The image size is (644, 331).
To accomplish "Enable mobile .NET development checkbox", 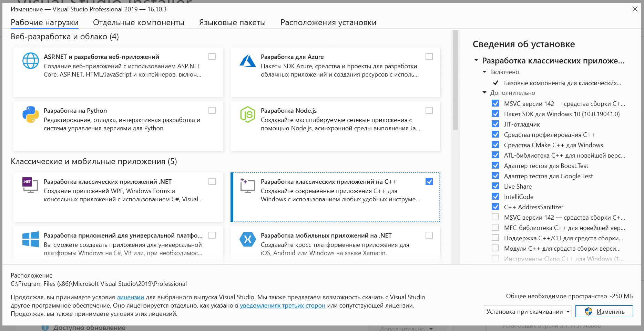I will 429,235.
